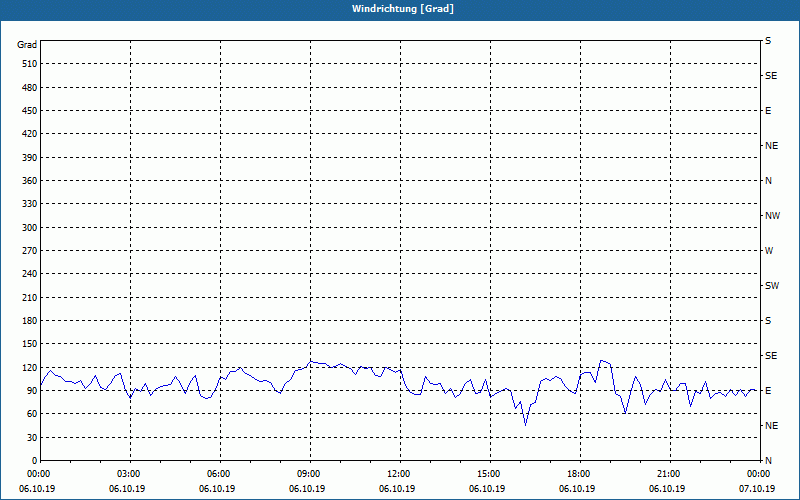Pick the 240 left axis value
Screen dimensions: 800x500
(30, 274)
